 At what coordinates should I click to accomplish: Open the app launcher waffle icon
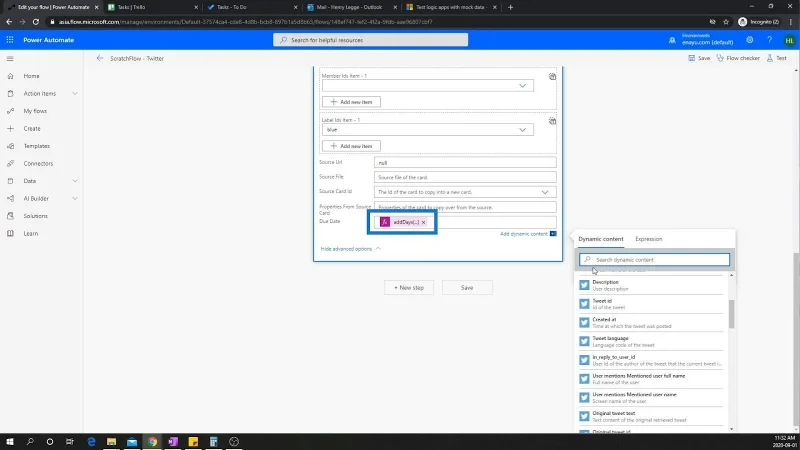click(x=10, y=40)
